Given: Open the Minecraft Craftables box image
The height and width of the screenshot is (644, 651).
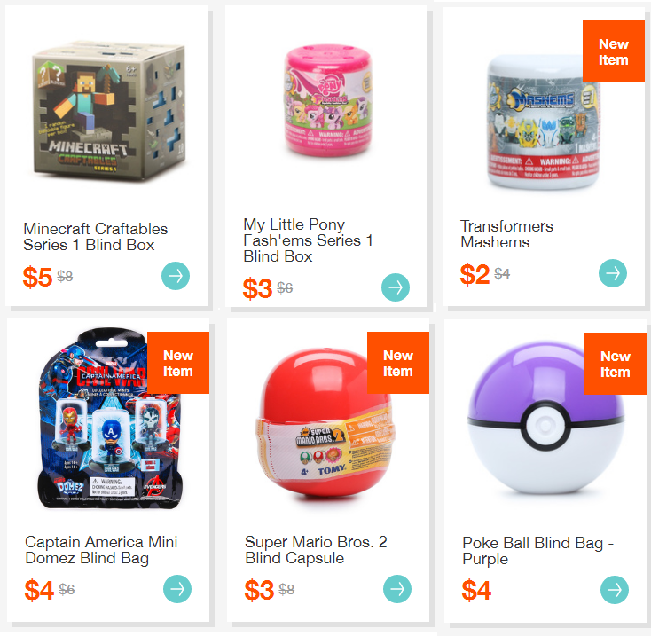Looking at the screenshot, I should pyautogui.click(x=109, y=111).
